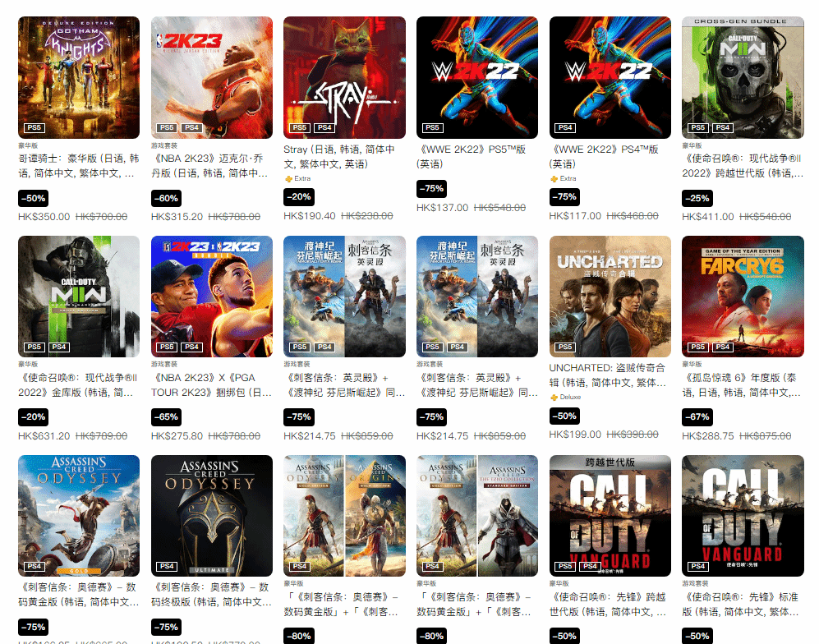Screen dimensions: 819x644
Task: Click the struck-through price HK$700.00
Action: [x=101, y=217]
